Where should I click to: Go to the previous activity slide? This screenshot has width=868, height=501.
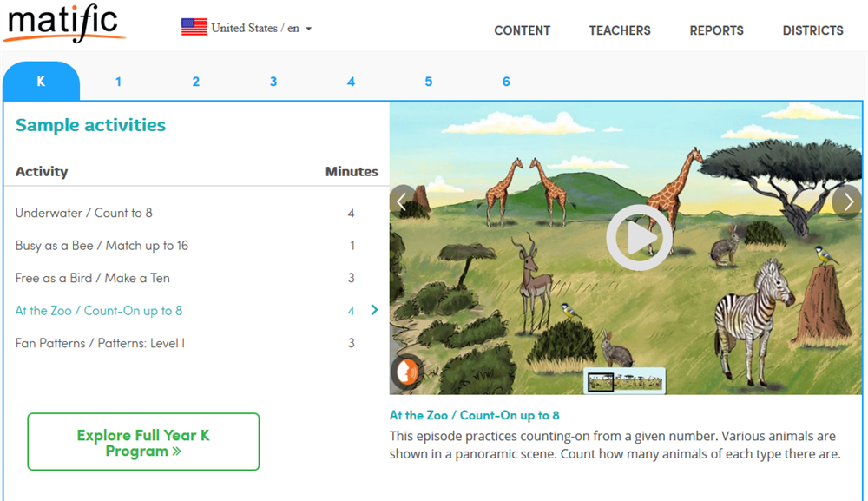pos(403,201)
